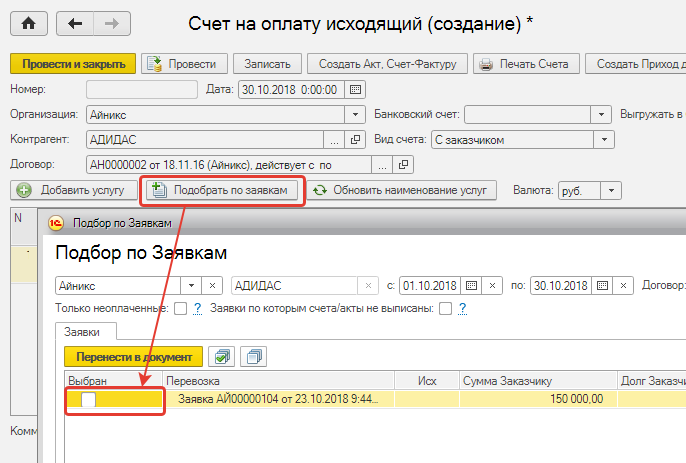686x463 pixels.
Task: Open calendar for end date 30.10.2018
Action: click(x=602, y=286)
